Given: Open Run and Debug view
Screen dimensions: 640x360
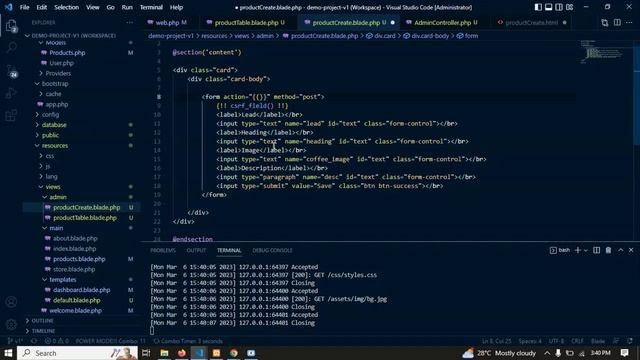Looking at the screenshot, I should (x=11, y=93).
